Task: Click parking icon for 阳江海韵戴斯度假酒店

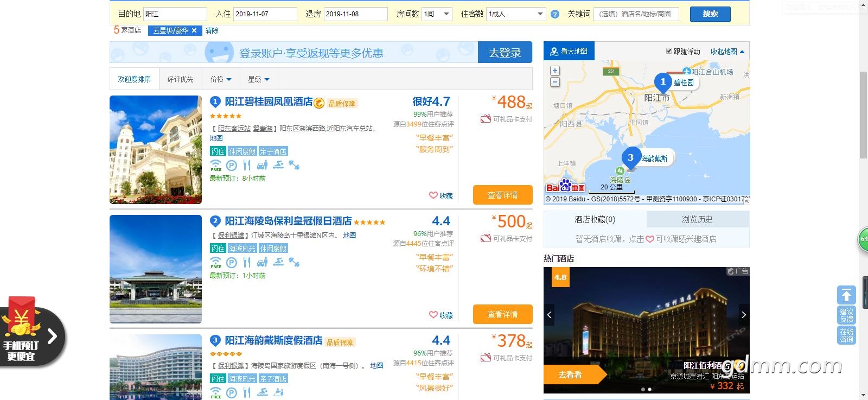Action: coord(231,392)
